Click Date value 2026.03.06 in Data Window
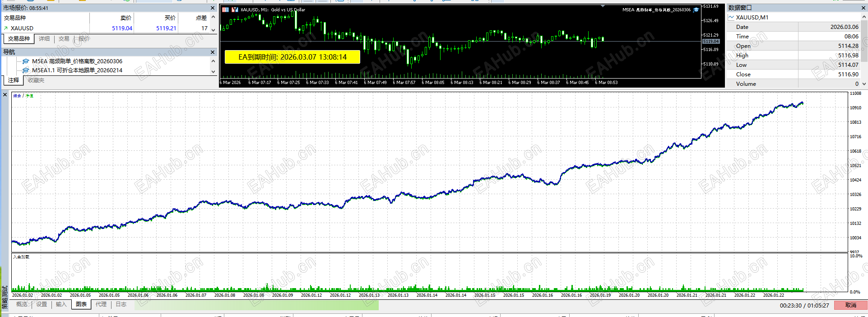 [844, 27]
